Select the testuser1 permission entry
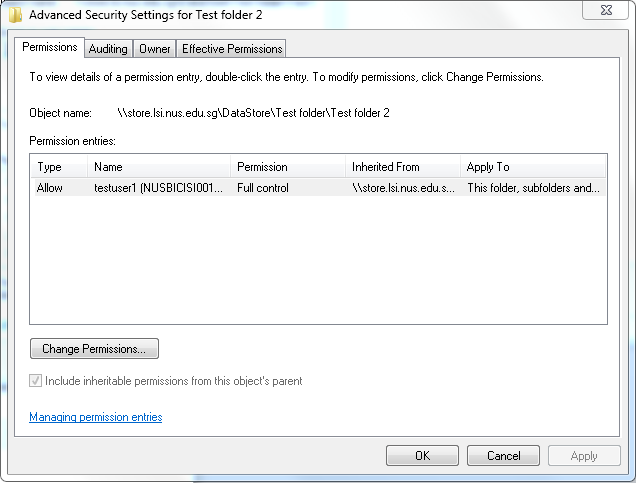This screenshot has height=483, width=636. [x=318, y=188]
